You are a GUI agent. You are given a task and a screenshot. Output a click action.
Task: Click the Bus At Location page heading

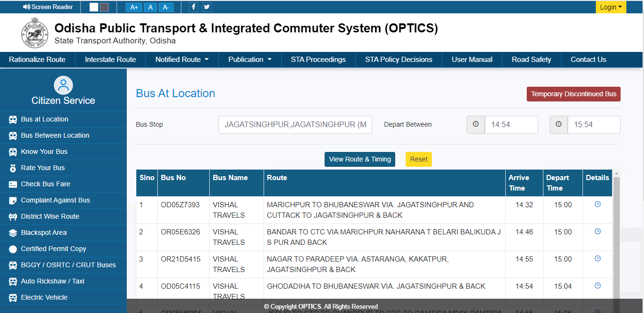[x=175, y=93]
